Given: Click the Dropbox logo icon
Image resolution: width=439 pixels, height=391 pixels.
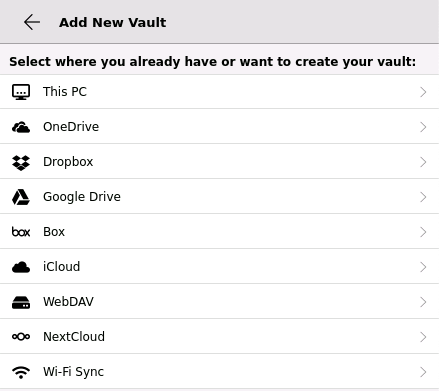Looking at the screenshot, I should click(21, 163).
